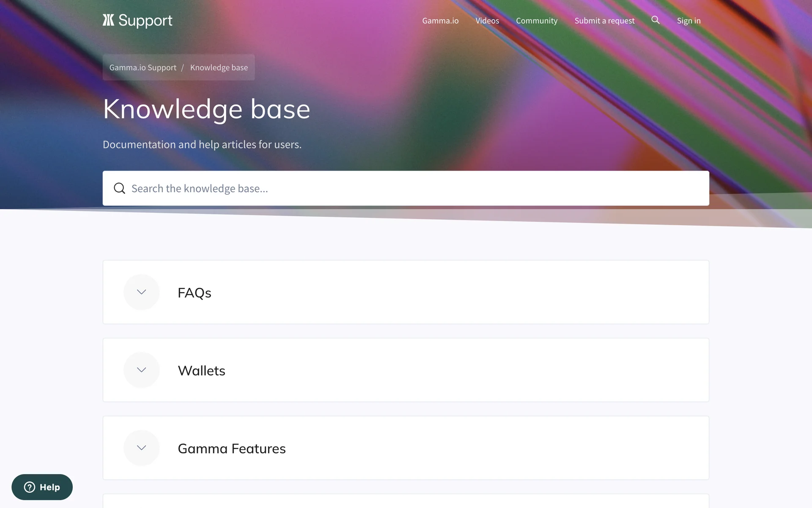812x508 pixels.
Task: Open the Videos navigation item
Action: [x=487, y=21]
